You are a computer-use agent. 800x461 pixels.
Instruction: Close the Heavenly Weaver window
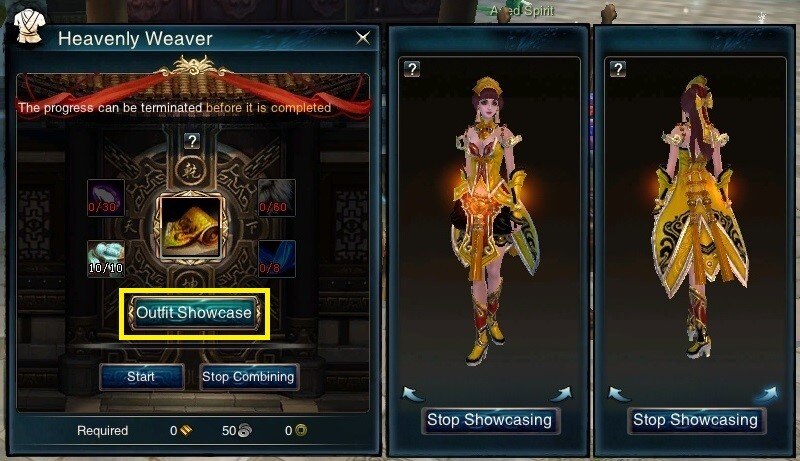point(363,38)
